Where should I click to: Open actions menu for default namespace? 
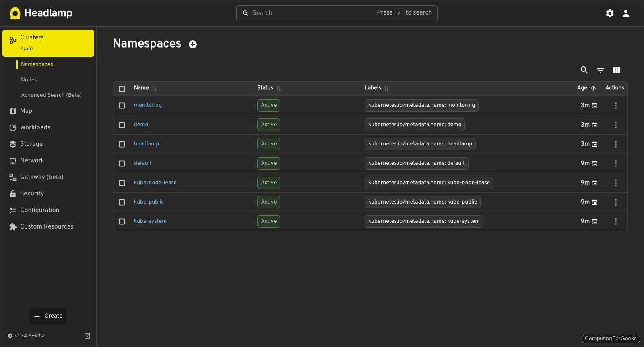(x=616, y=164)
